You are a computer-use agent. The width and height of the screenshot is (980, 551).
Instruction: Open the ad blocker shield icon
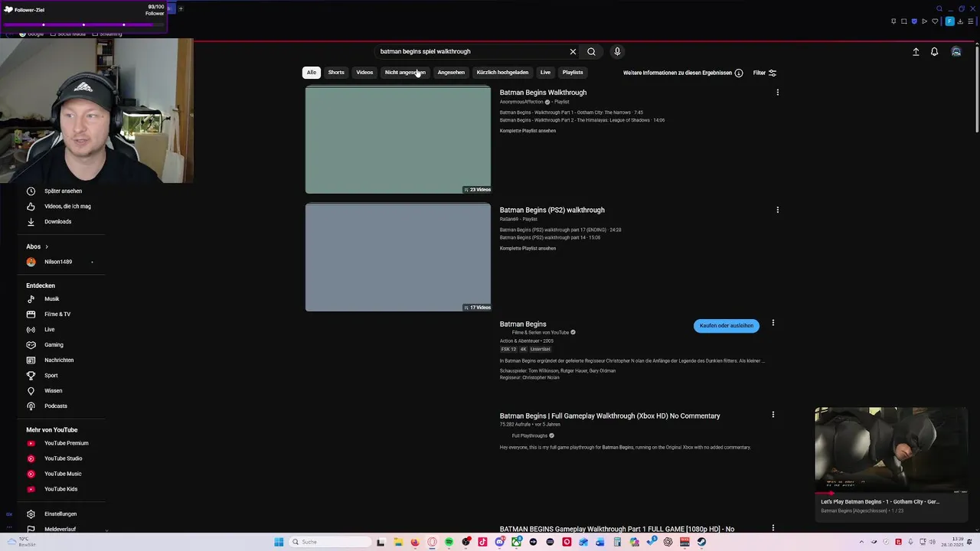914,21
